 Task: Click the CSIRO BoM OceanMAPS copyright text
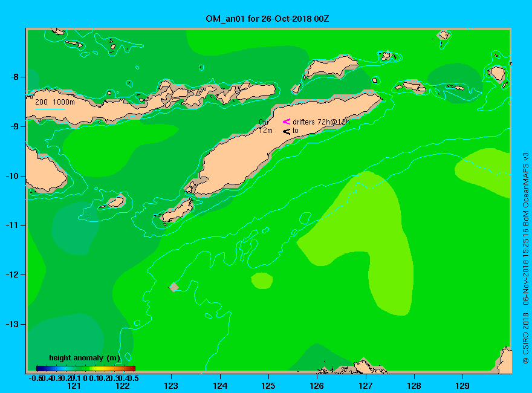pyautogui.click(x=525, y=258)
